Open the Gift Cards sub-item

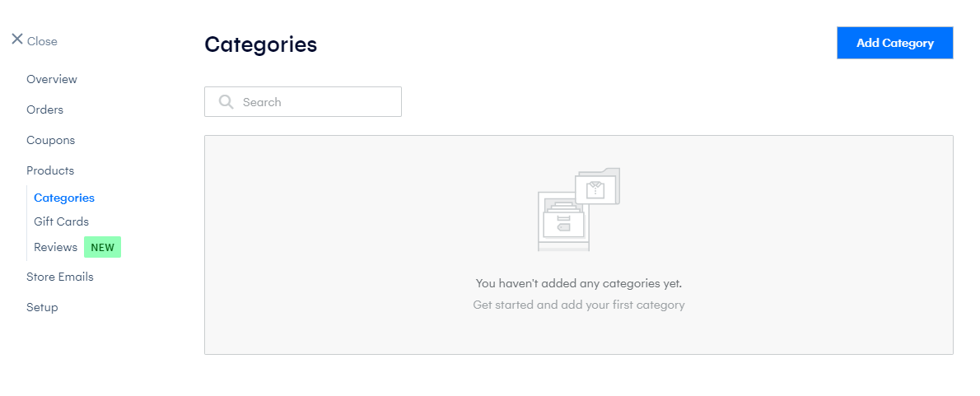tap(61, 221)
